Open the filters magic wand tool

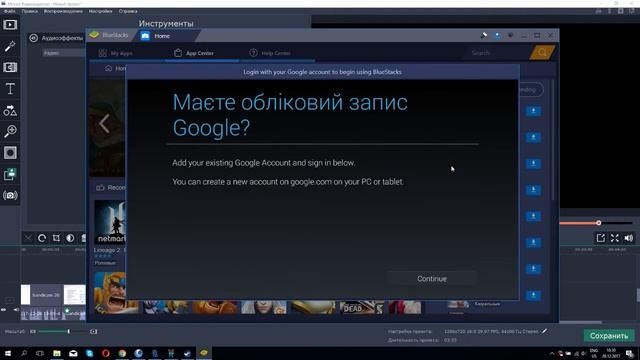click(x=10, y=46)
